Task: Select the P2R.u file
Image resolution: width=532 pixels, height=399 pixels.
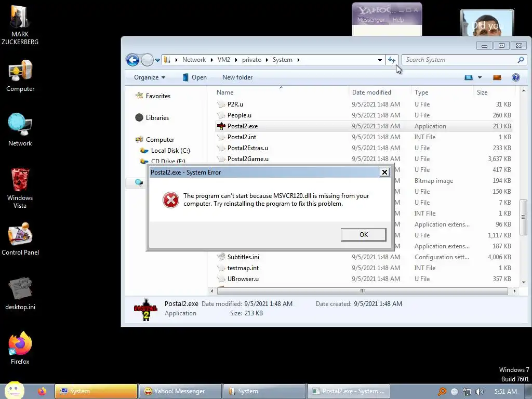Action: 235,104
